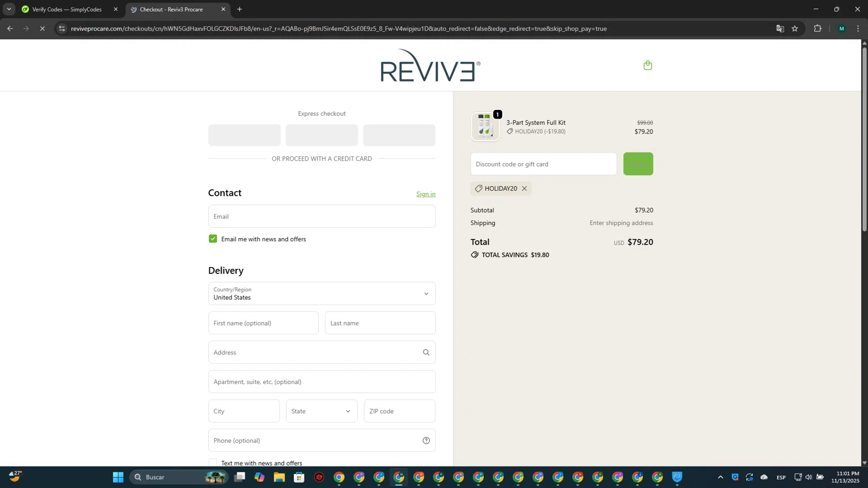The image size is (868, 488).
Task: Open Task View on the taskbar
Action: pos(240,477)
